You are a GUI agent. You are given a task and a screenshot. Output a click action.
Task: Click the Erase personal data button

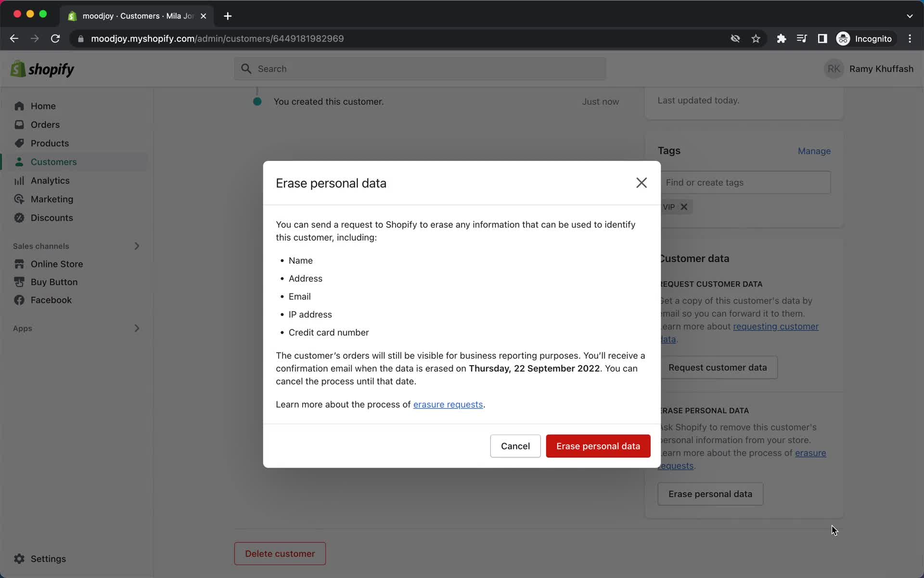point(597,446)
